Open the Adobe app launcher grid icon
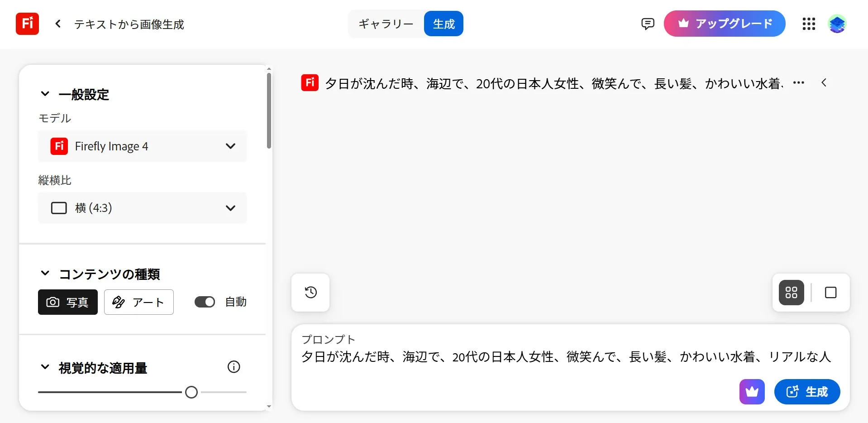The width and height of the screenshot is (868, 423). click(808, 24)
